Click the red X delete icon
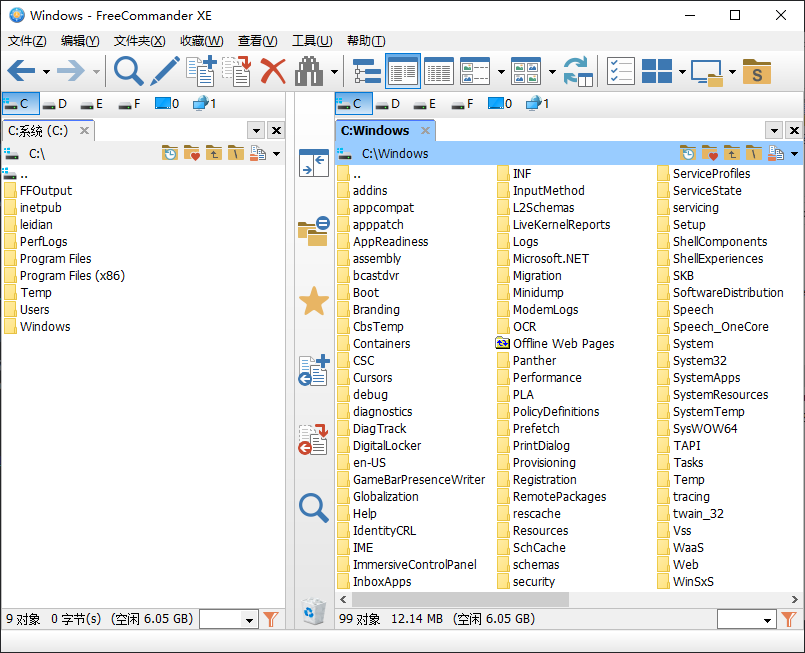 tap(273, 71)
